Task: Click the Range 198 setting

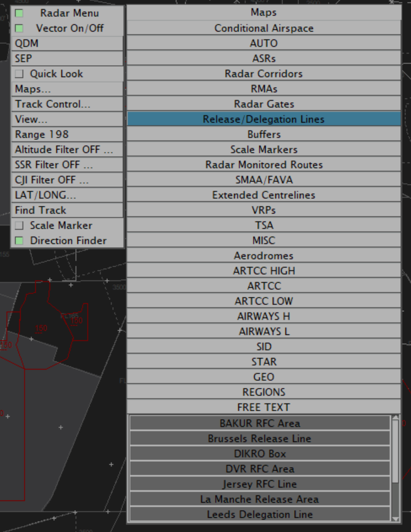Action: pyautogui.click(x=67, y=134)
